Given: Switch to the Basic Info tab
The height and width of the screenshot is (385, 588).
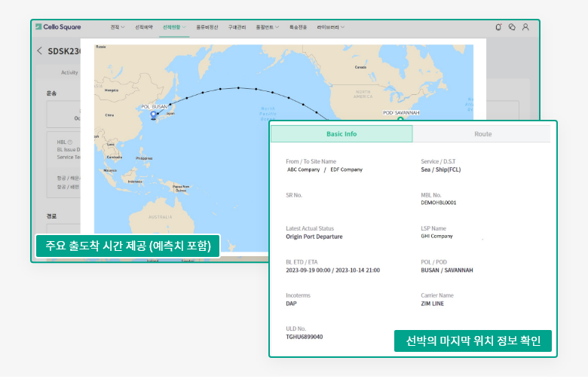Looking at the screenshot, I should [341, 134].
